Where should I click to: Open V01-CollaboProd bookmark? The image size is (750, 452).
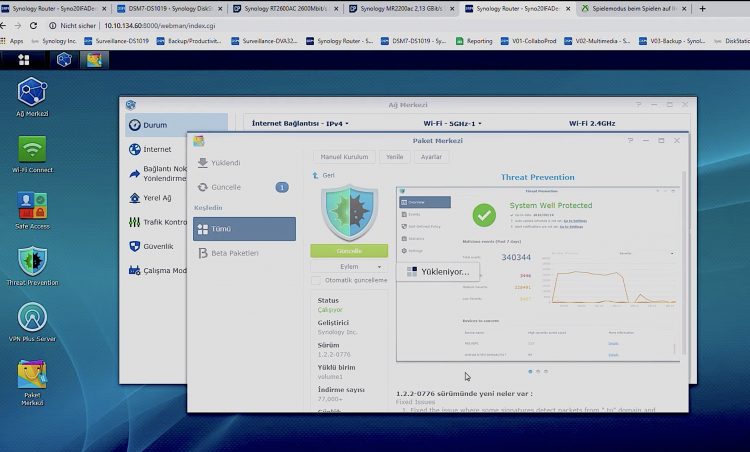click(x=529, y=41)
